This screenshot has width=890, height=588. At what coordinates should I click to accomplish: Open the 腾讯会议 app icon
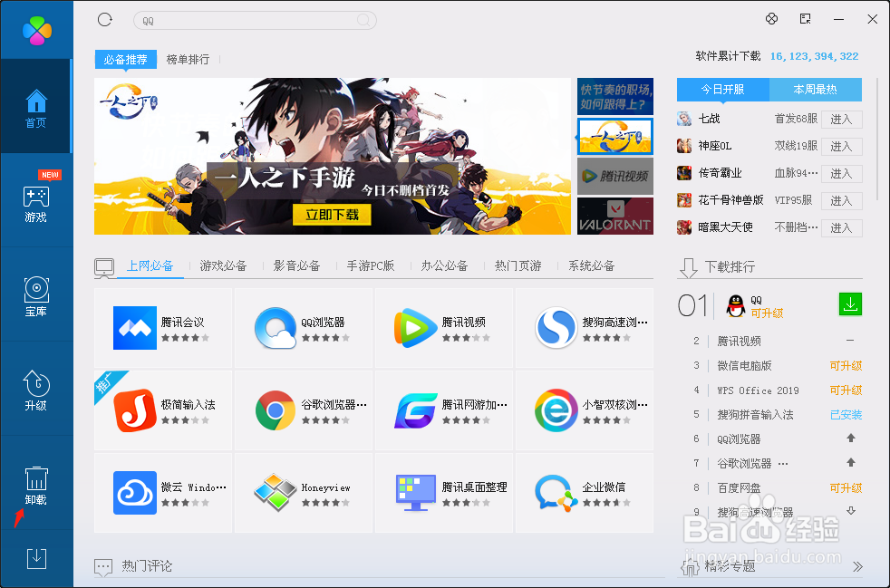[134, 328]
